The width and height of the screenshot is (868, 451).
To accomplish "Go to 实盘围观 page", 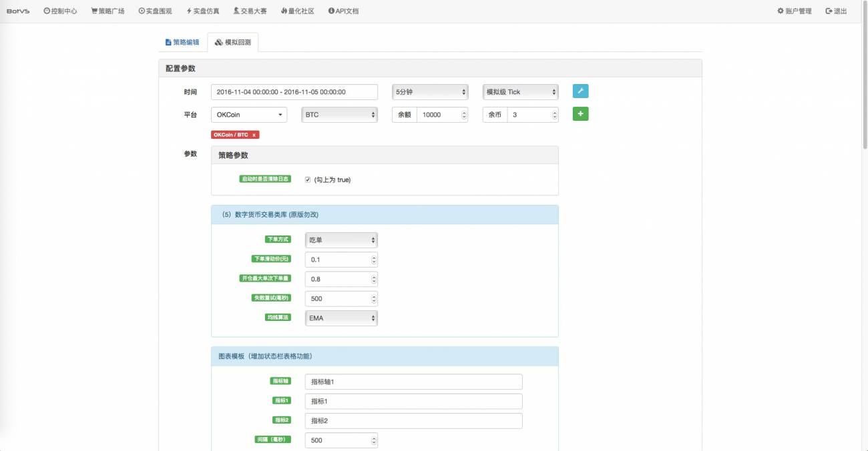I will [x=155, y=11].
